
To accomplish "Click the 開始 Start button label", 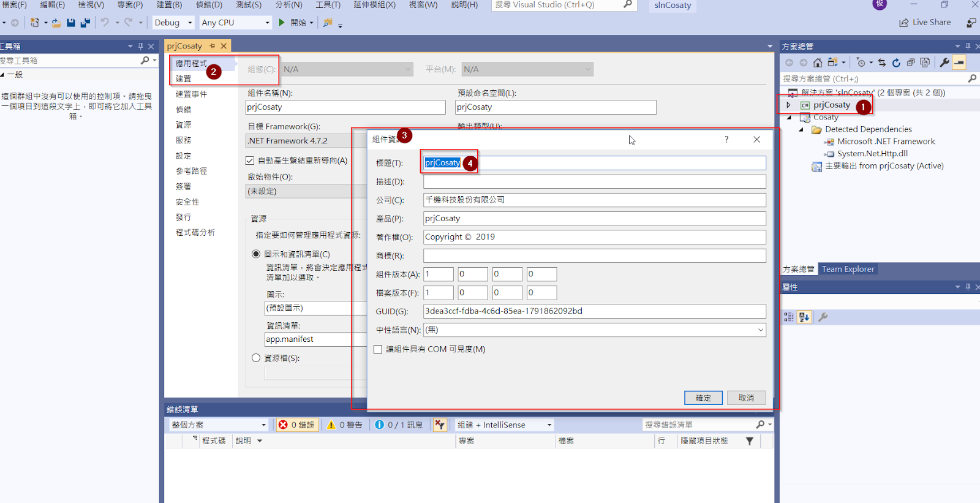I will click(x=298, y=23).
